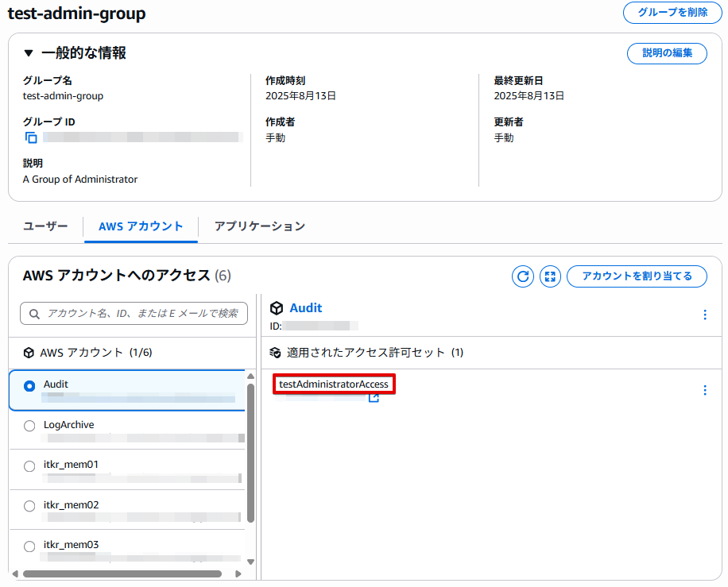Click the account list scroll down arrow
Viewport: 728px width, 587px height.
[250, 562]
